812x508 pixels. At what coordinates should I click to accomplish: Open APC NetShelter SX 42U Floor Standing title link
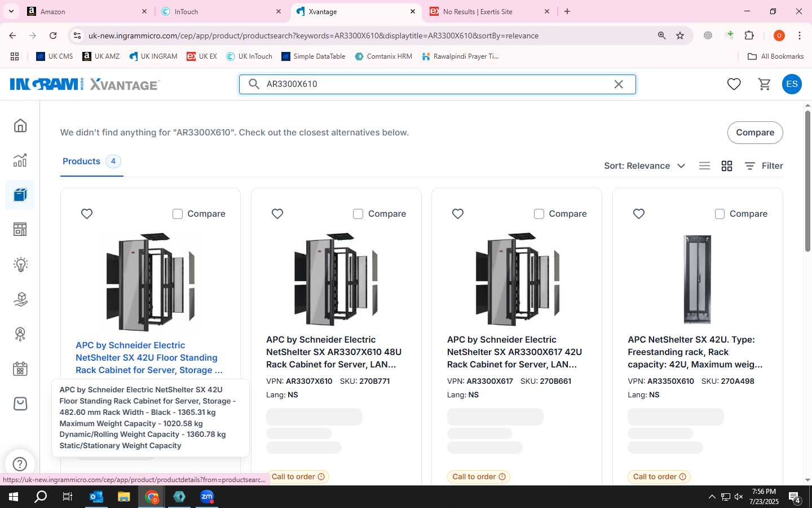(x=149, y=358)
